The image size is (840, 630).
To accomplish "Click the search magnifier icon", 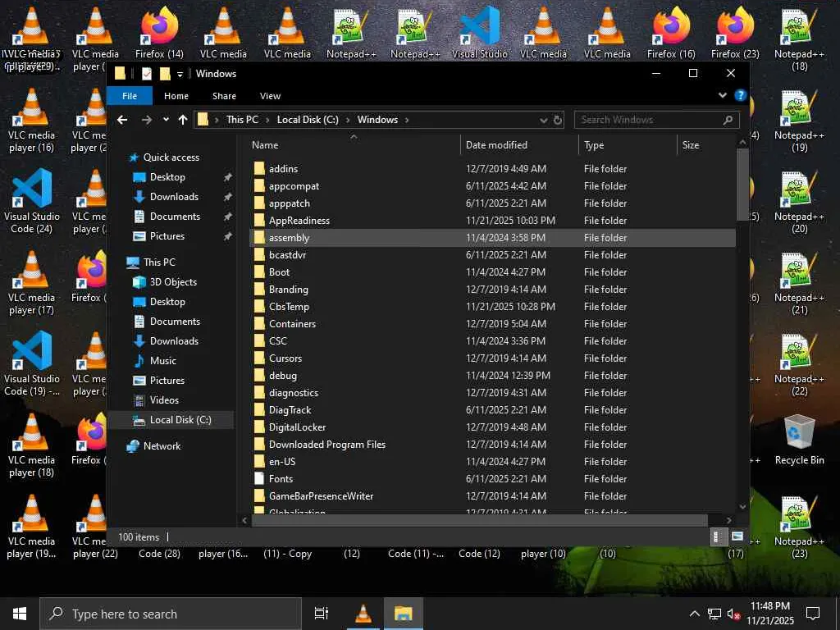I will [x=728, y=120].
